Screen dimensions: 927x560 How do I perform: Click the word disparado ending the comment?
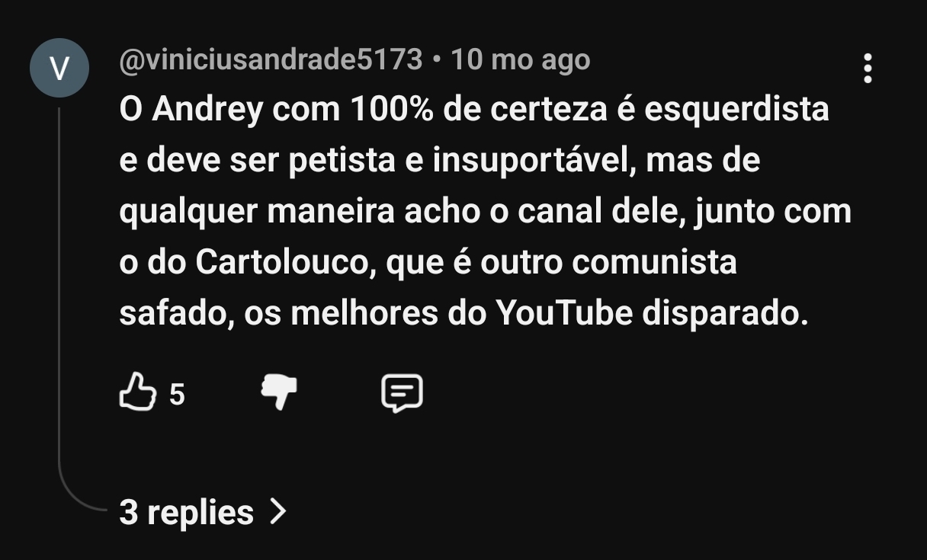coord(725,315)
